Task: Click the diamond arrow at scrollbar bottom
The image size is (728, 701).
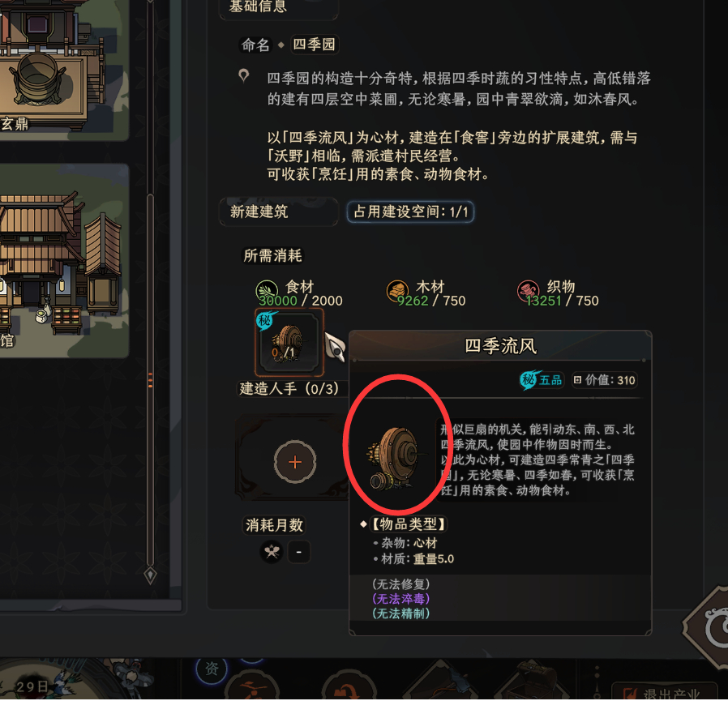Action: 150,575
